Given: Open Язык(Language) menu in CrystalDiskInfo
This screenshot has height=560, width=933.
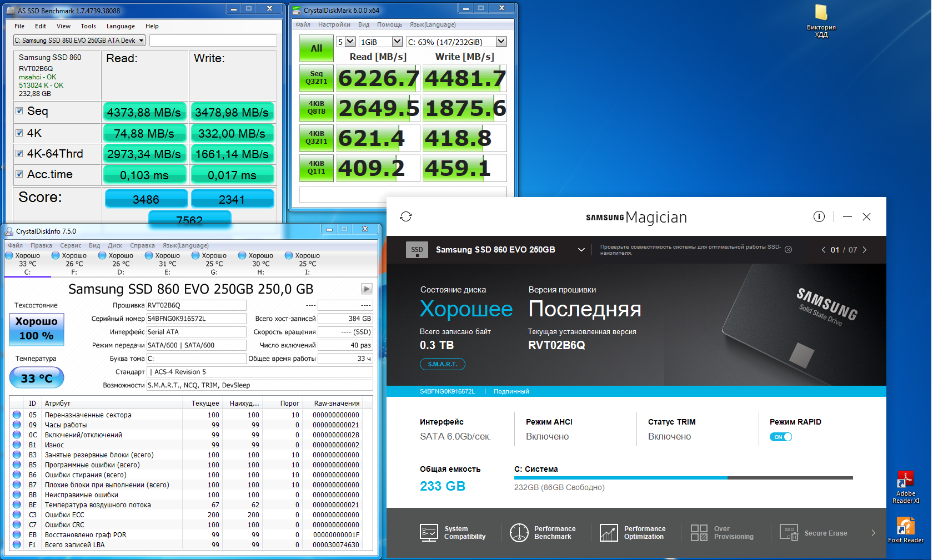Looking at the screenshot, I should [185, 245].
